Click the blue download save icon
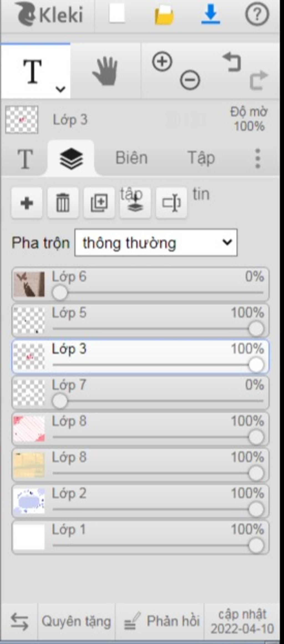This screenshot has height=644, width=284. tap(211, 14)
